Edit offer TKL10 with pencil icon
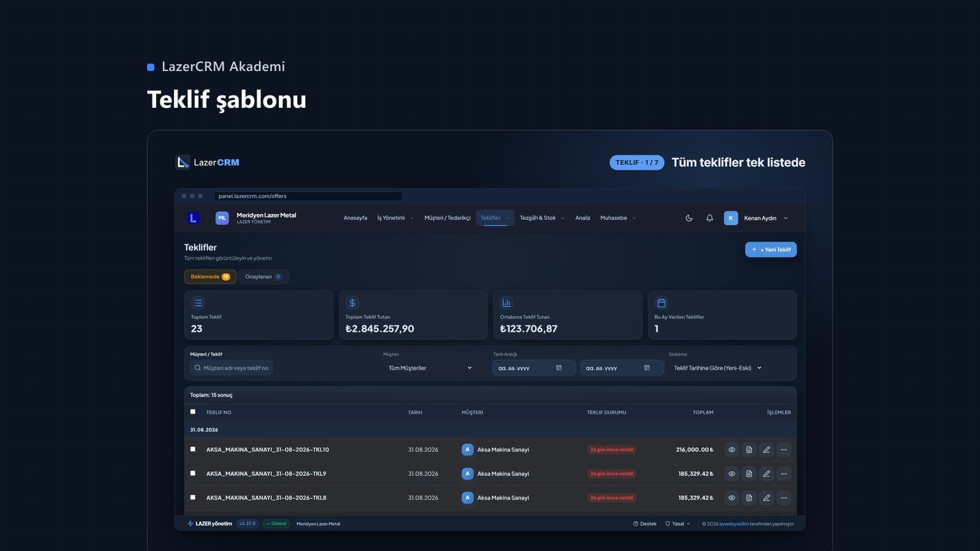This screenshot has height=551, width=980. (x=766, y=449)
